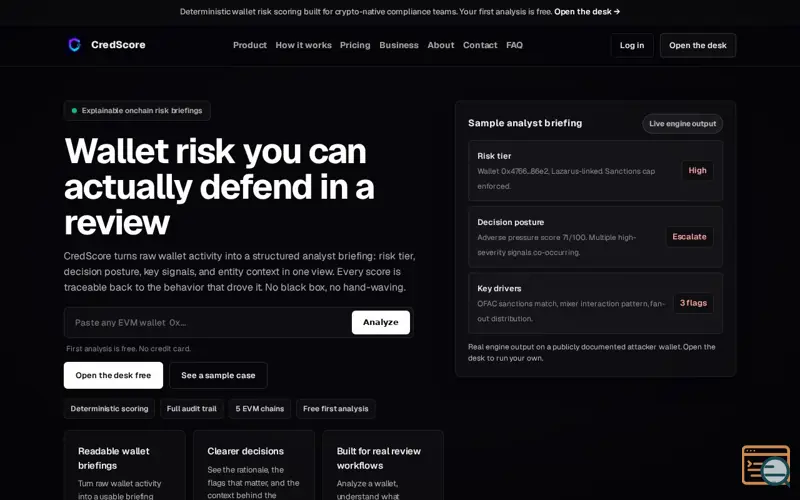Click the CredScore shield logo icon
The width and height of the screenshot is (800, 500).
(74, 45)
